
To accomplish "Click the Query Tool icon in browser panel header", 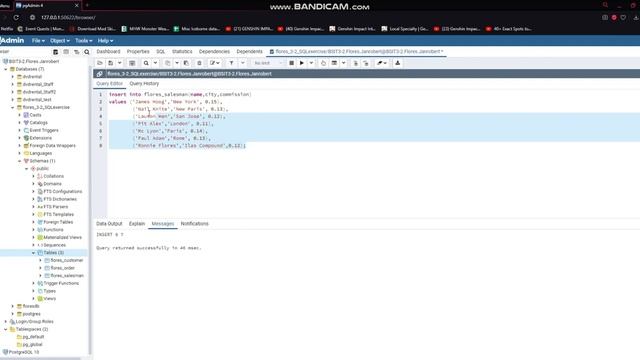I will click(56, 52).
